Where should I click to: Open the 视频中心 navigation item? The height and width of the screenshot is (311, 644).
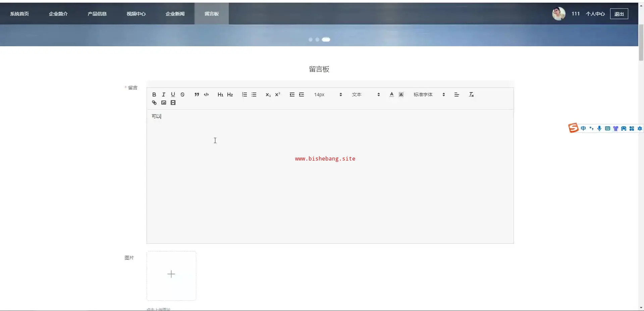pyautogui.click(x=136, y=14)
